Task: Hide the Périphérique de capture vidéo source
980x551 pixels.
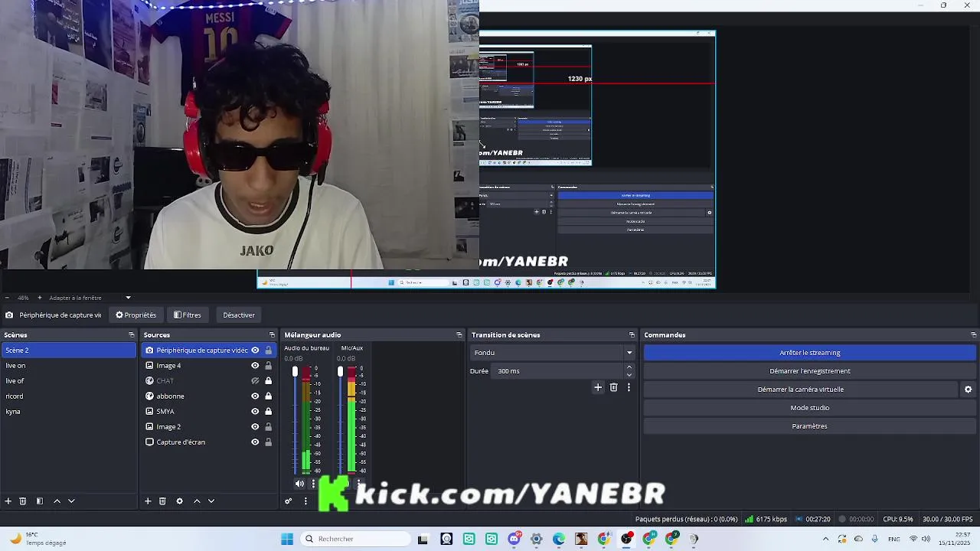Action: [255, 350]
